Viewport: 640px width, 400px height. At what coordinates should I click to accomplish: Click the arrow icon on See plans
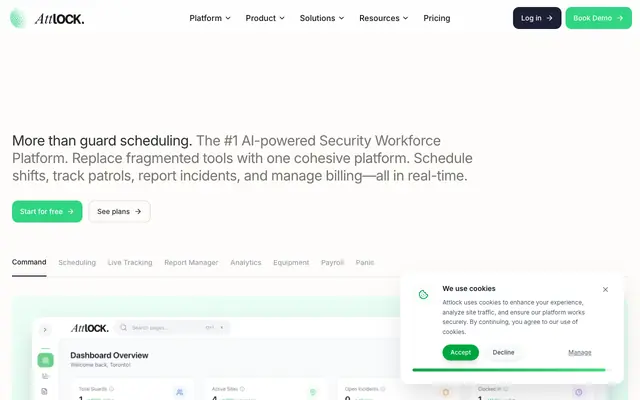138,211
